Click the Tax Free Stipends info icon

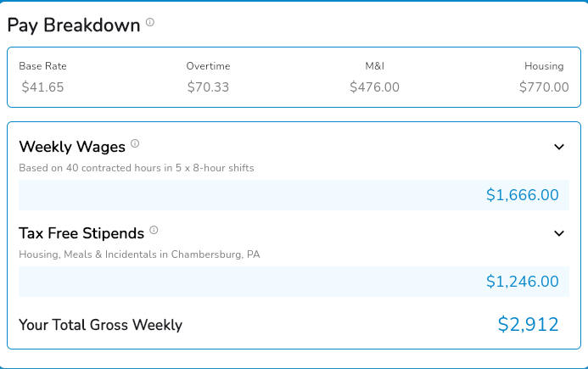point(154,230)
